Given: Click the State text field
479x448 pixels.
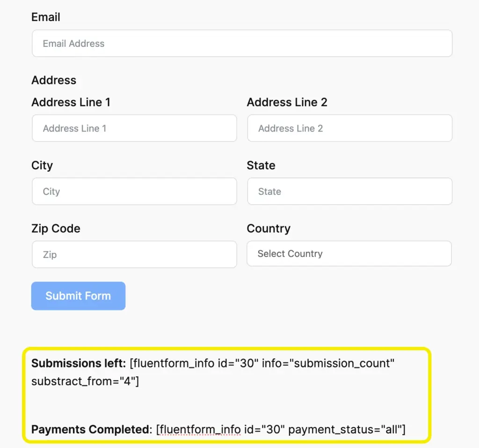Looking at the screenshot, I should [x=349, y=191].
